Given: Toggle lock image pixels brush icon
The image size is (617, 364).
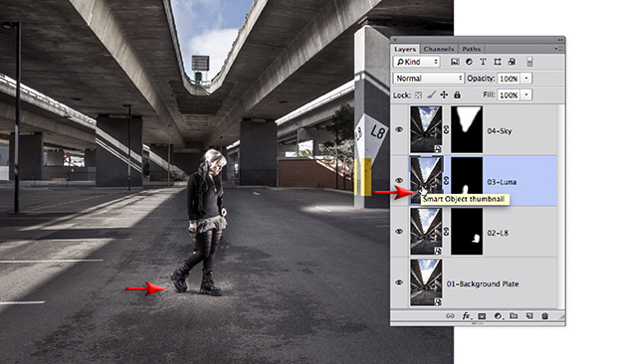Looking at the screenshot, I should click(431, 95).
